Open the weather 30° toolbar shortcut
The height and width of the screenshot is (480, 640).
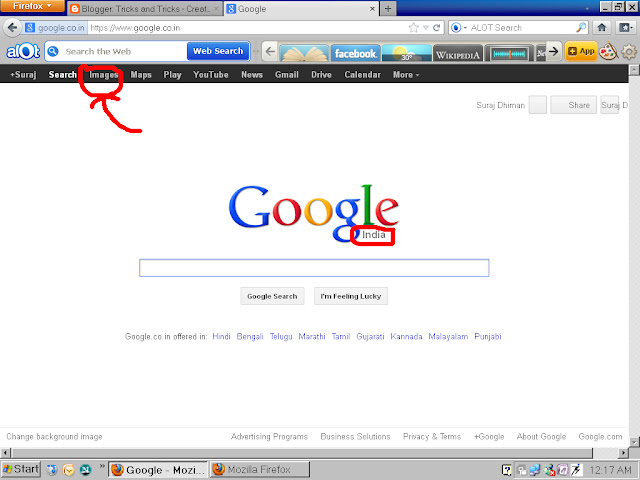407,53
